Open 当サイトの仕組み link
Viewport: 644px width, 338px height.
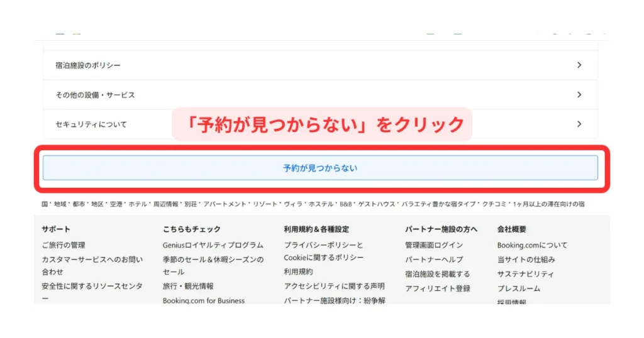[526, 259]
